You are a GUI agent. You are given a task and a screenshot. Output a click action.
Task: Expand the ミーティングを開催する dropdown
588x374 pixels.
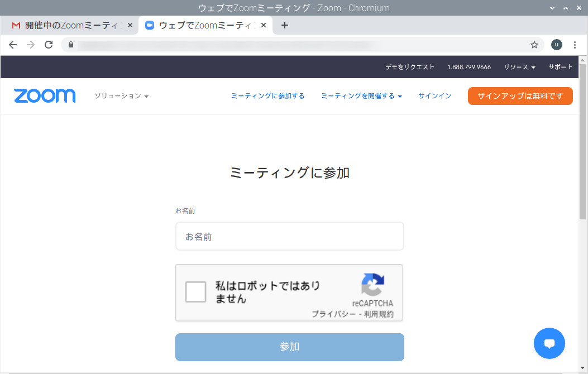[x=361, y=96]
